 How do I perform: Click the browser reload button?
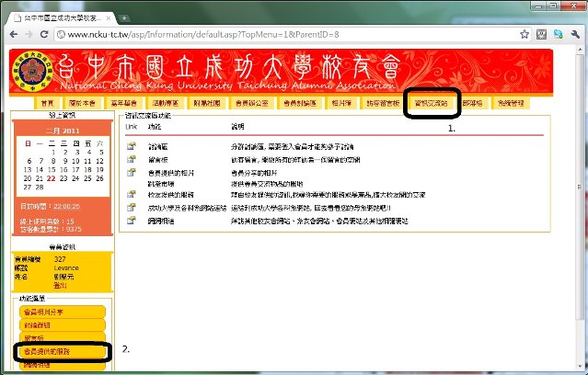[47, 35]
